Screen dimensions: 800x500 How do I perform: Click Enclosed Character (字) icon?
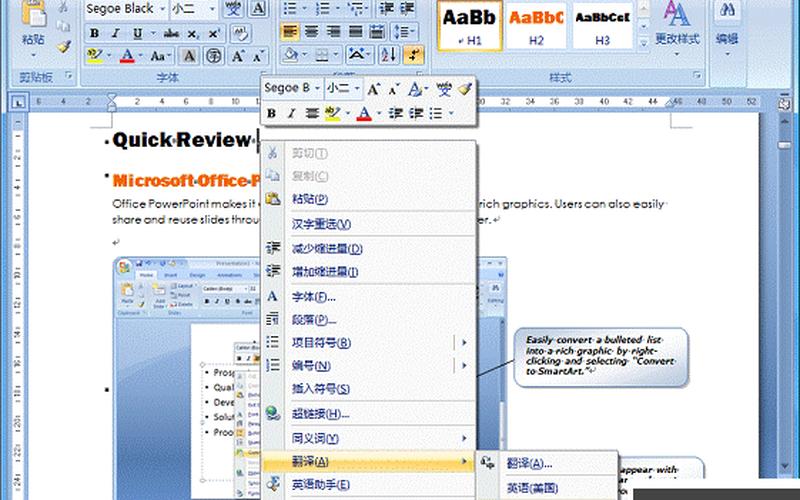tap(213, 56)
